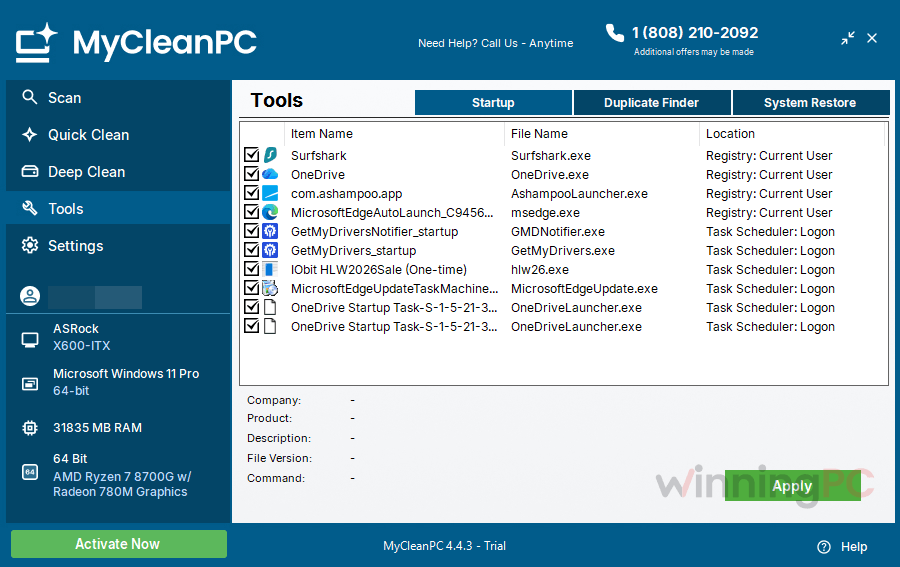The image size is (900, 567).
Task: Open the Startup tab
Action: [x=493, y=103]
